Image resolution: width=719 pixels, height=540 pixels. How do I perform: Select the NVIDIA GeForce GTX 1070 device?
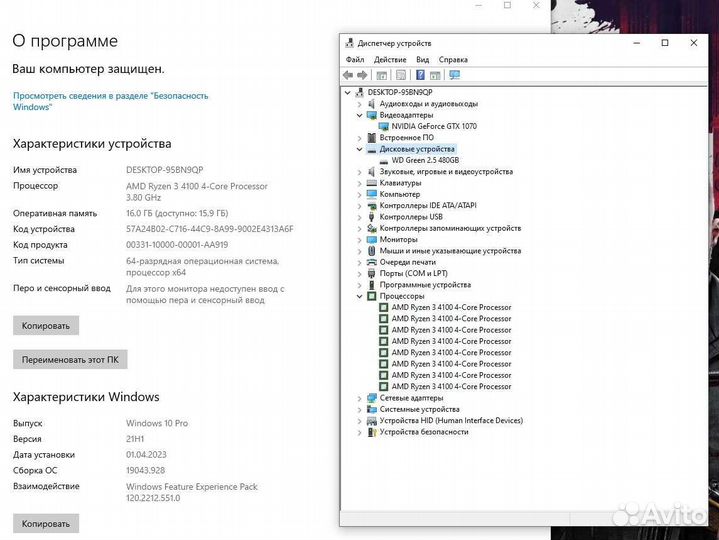coord(434,126)
